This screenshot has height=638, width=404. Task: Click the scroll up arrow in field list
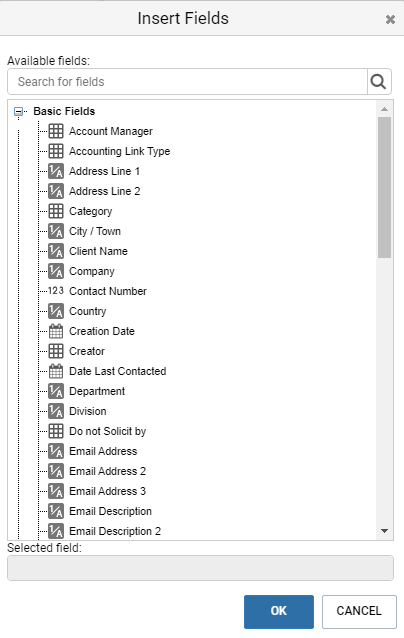[x=384, y=109]
